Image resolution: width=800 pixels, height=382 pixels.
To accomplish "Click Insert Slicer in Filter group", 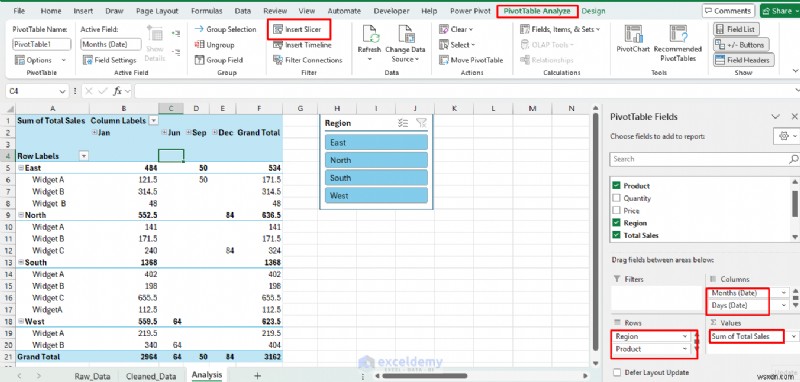I will tap(298, 30).
